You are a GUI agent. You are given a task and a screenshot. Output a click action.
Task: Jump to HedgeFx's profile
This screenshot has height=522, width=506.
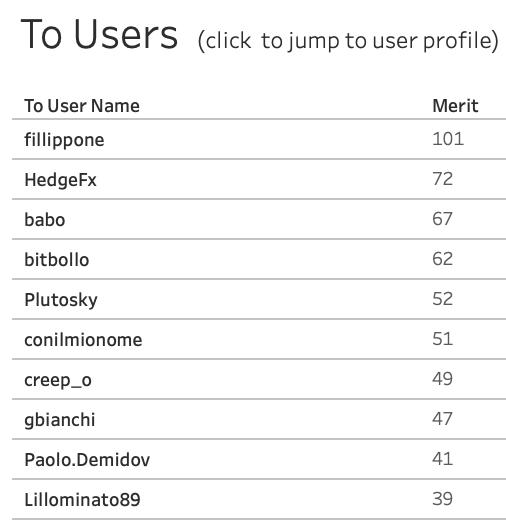tap(60, 180)
